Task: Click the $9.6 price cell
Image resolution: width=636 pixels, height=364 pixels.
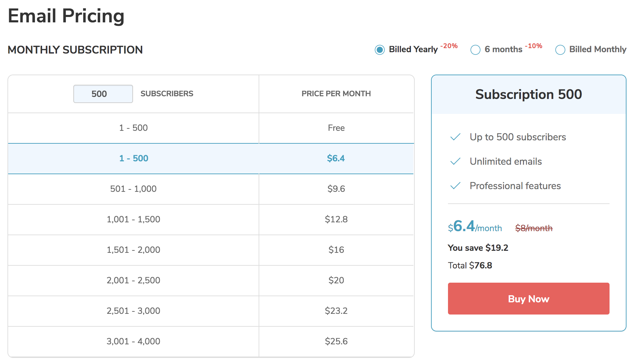Action: tap(336, 189)
